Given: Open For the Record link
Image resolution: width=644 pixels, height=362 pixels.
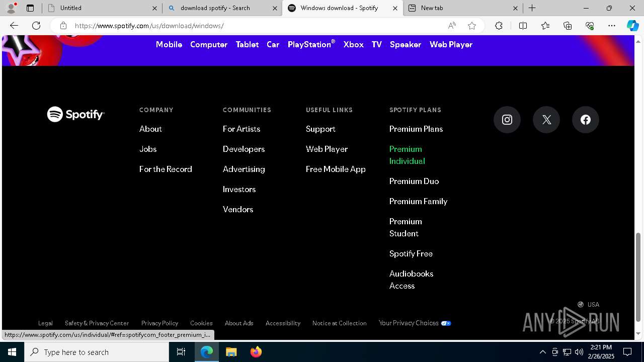Looking at the screenshot, I should [166, 169].
